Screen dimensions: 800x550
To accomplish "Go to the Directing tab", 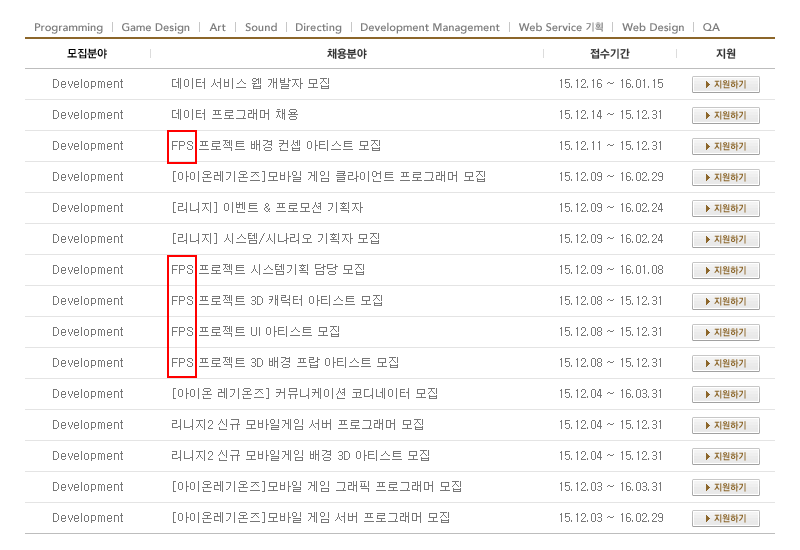I will pyautogui.click(x=319, y=27).
